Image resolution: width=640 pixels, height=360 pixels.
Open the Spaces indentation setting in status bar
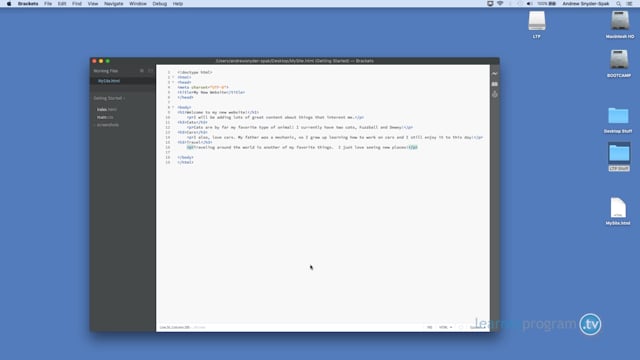pos(477,327)
